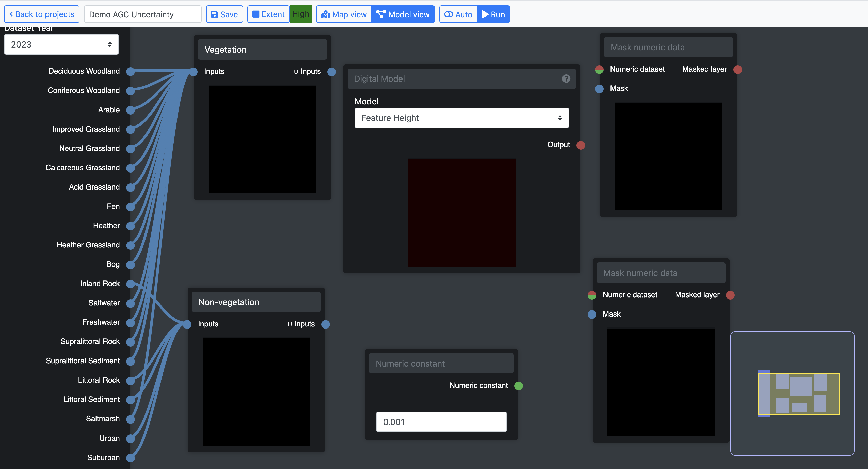Click the Deciduous Woodland output socket

coord(130,71)
